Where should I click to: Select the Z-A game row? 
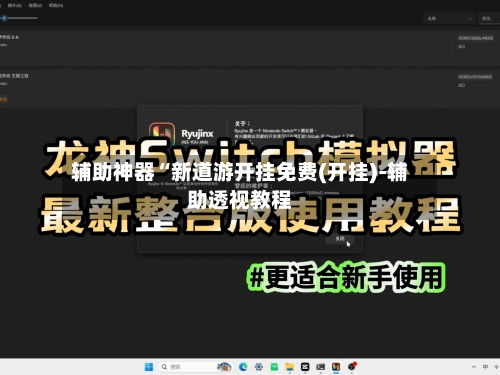point(250,49)
